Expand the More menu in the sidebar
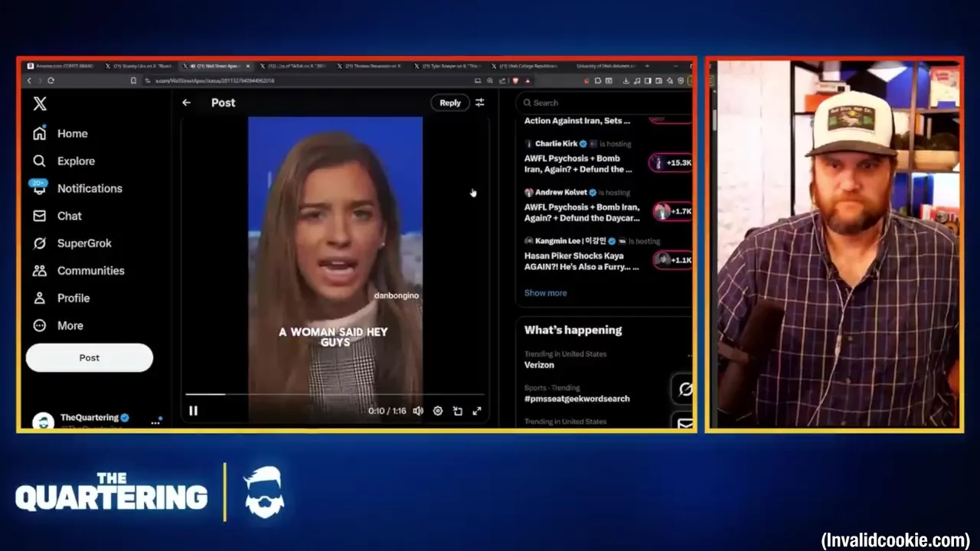This screenshot has width=980, height=551. 58,326
